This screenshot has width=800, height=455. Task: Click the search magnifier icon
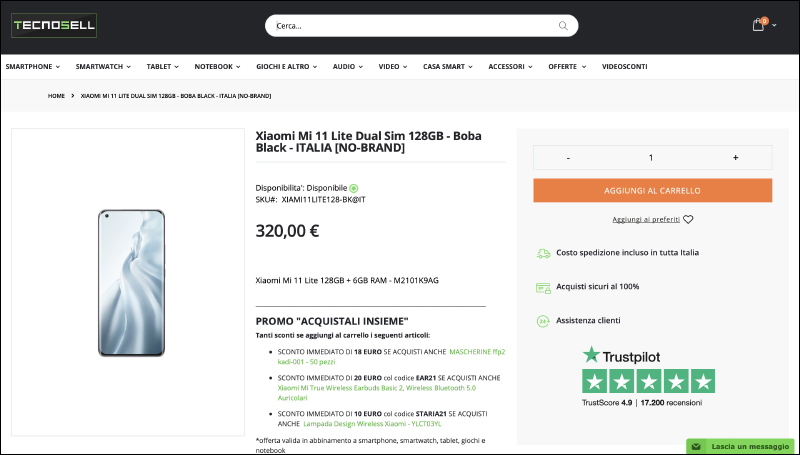pyautogui.click(x=563, y=26)
